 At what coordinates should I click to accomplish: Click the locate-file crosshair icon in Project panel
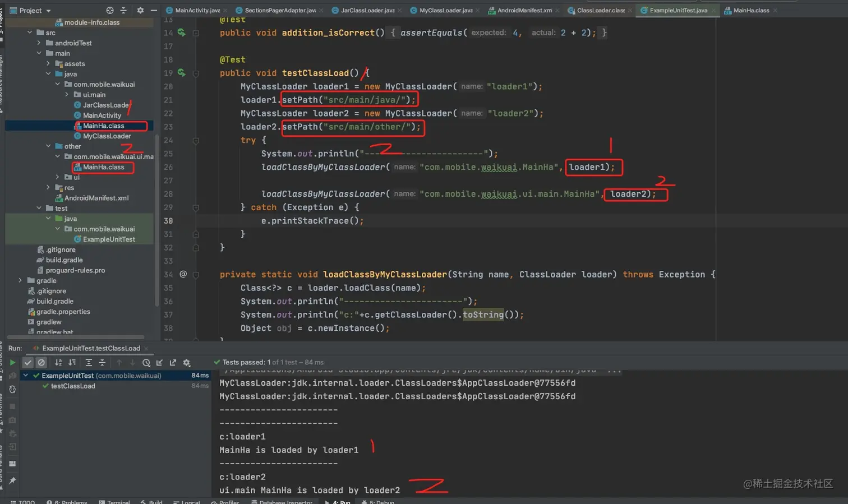pyautogui.click(x=110, y=11)
